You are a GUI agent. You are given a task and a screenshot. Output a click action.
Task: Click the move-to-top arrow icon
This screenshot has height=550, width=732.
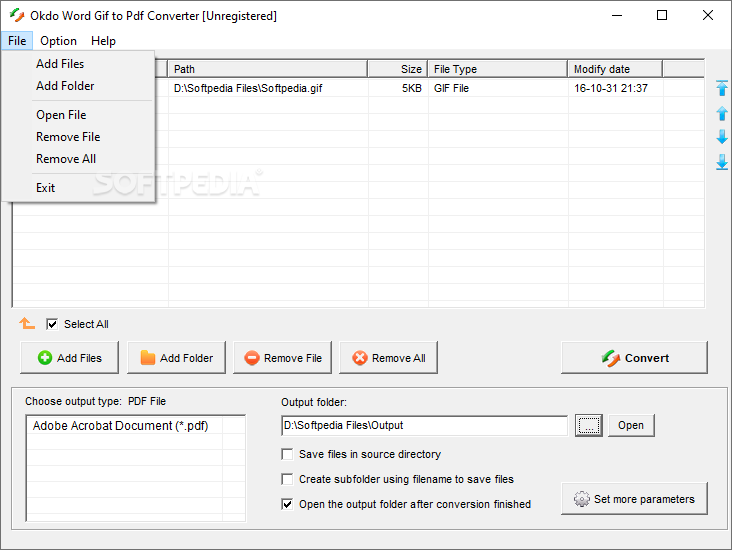click(722, 88)
